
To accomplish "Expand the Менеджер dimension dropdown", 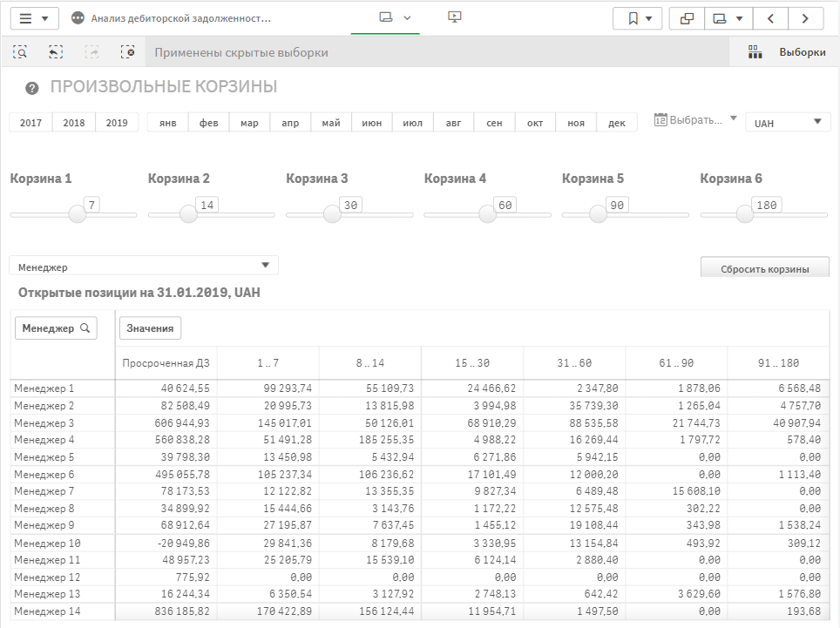I will pyautogui.click(x=144, y=267).
